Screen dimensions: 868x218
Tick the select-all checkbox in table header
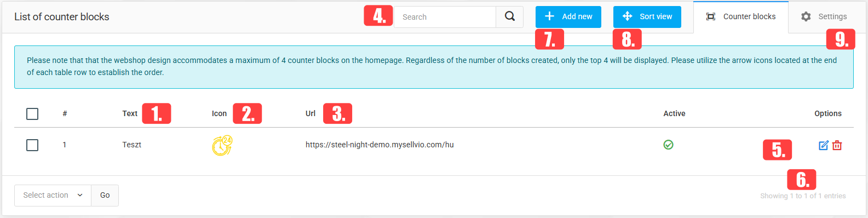32,113
